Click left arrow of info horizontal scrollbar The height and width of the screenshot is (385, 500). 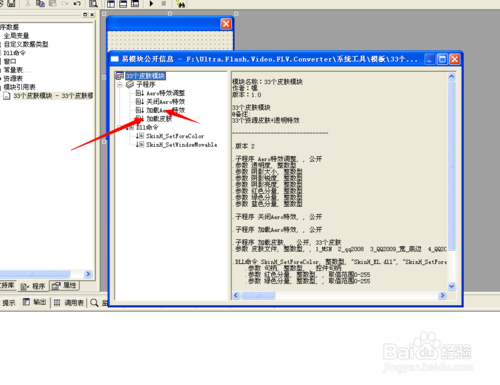click(x=236, y=295)
